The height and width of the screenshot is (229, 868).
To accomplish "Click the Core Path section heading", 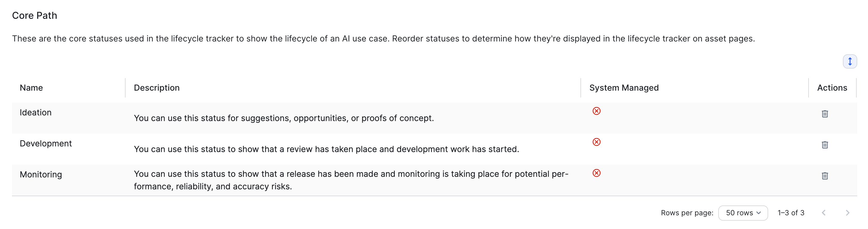I will (35, 16).
